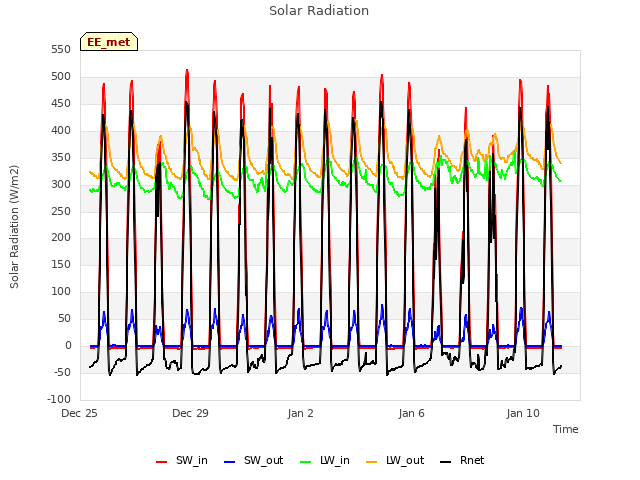Click the 400 y-axis tick label

pyautogui.click(x=61, y=131)
